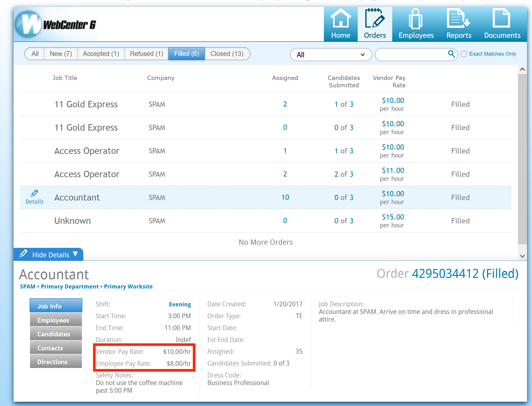The width and height of the screenshot is (532, 406).
Task: Switch to the Closed (13) tab
Action: pos(227,54)
